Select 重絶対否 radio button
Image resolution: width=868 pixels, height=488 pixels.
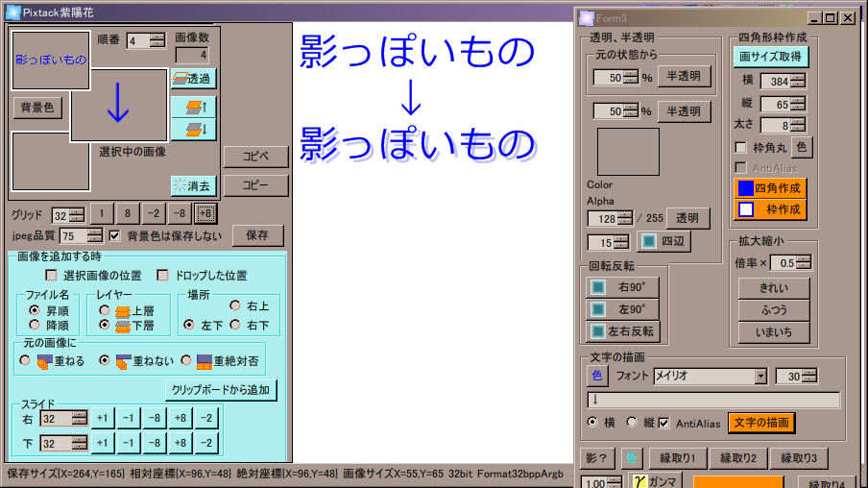[186, 360]
